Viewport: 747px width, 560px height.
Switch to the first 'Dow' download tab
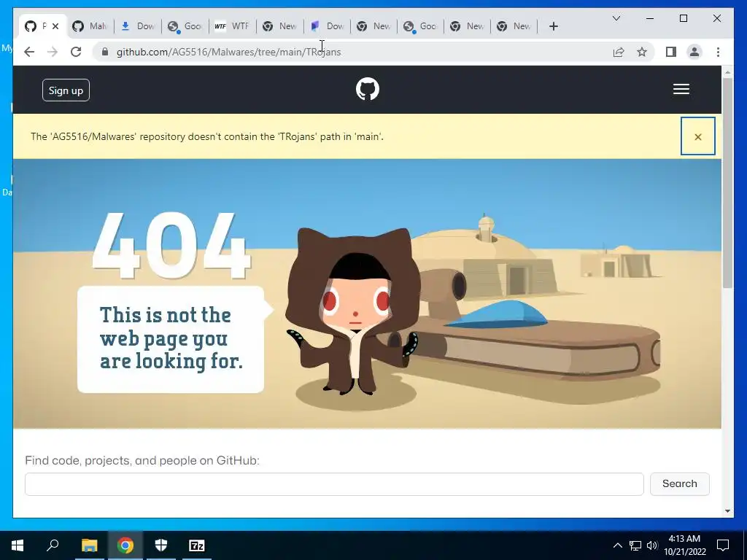tap(137, 26)
